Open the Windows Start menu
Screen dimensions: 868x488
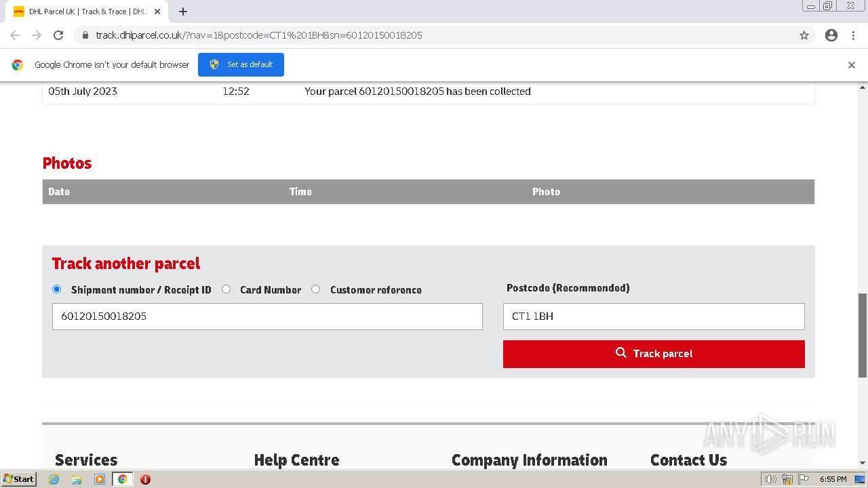tap(19, 479)
